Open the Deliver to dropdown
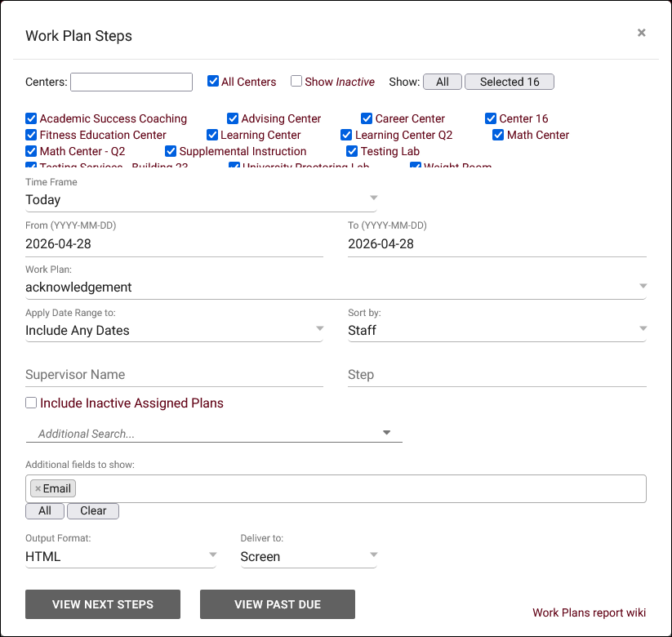672x637 pixels. pos(309,556)
